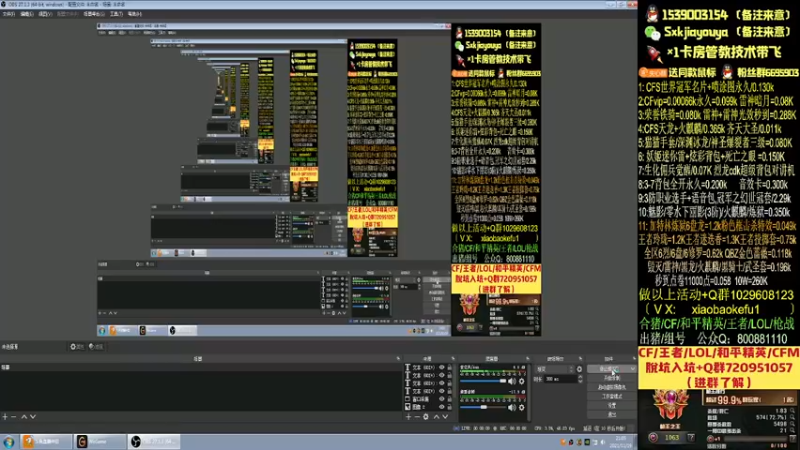Pop out the 控件 dock via its header icon
Image resolution: width=800 pixels, height=450 pixels.
coord(634,359)
